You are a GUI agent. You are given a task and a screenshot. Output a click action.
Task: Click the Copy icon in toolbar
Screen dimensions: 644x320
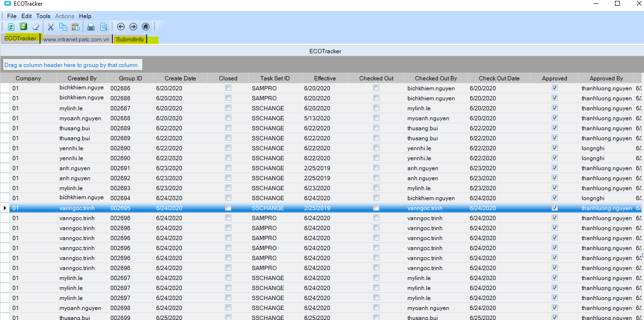pyautogui.click(x=63, y=27)
